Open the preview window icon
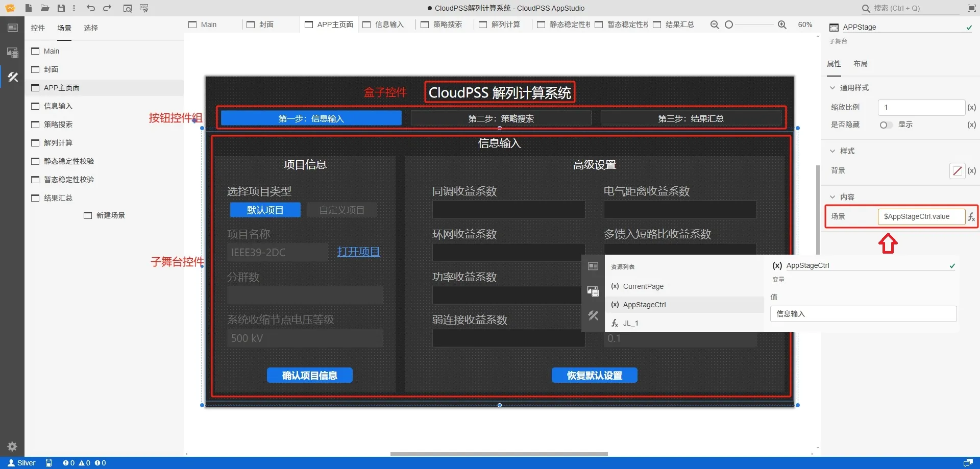The height and width of the screenshot is (469, 980). 128,8
